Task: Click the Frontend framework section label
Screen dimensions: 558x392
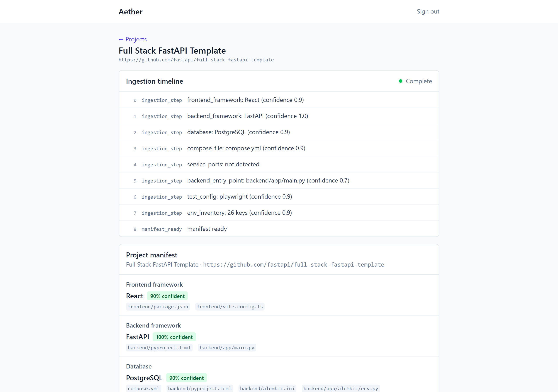Action: 154,284
